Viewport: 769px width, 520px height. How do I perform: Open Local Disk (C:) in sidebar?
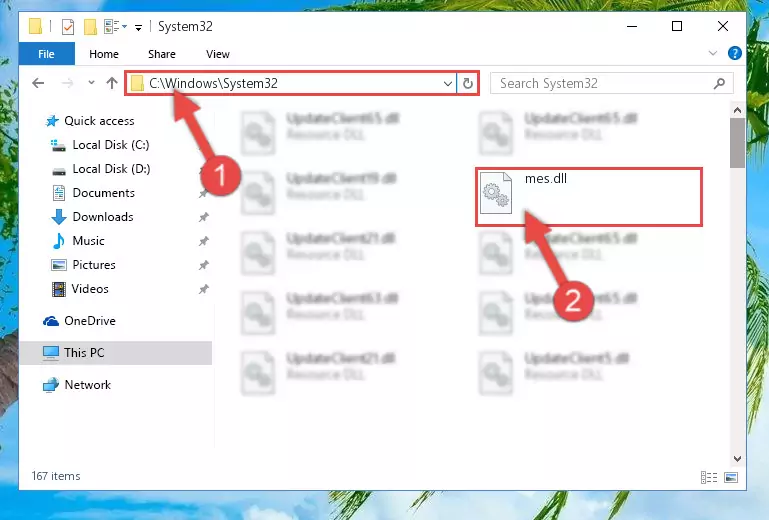111,145
